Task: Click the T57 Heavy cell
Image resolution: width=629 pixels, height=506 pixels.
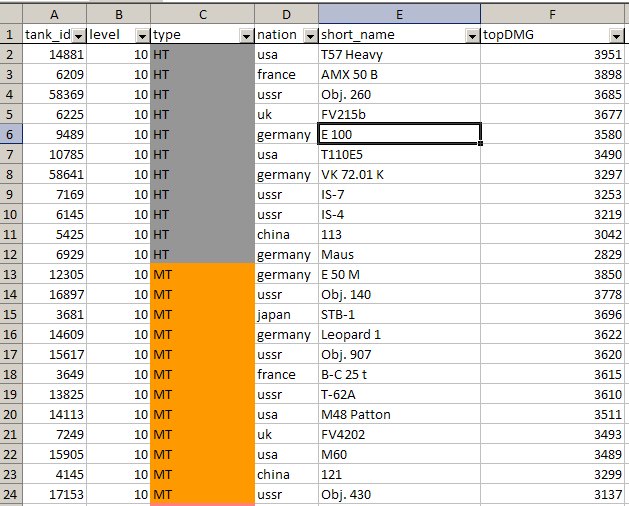Action: tap(400, 54)
